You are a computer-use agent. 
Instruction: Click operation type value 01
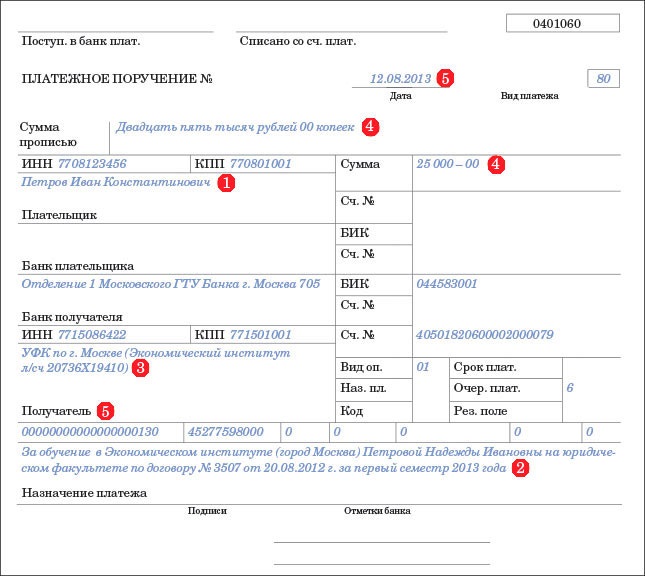point(423,367)
